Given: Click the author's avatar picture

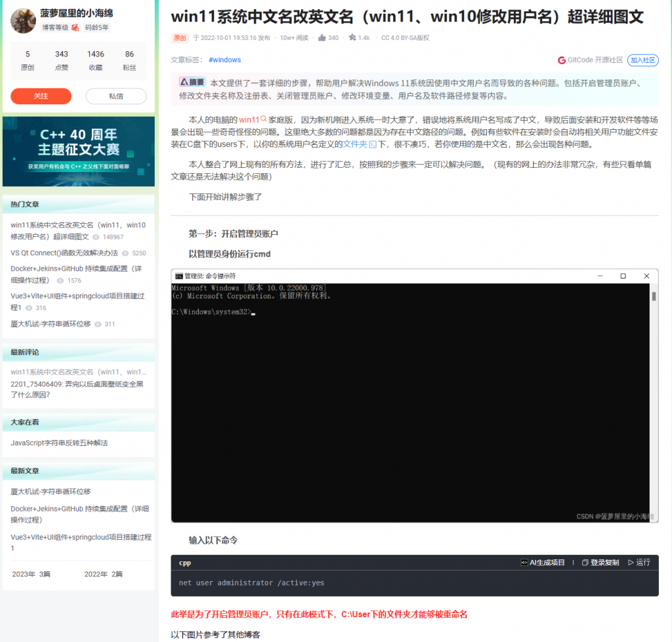Looking at the screenshot, I should [24, 21].
